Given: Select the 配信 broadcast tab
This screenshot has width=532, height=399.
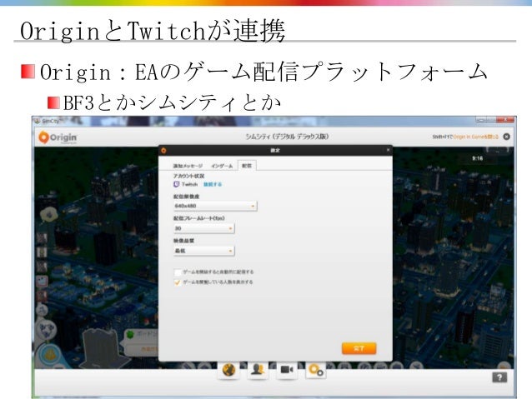Looking at the screenshot, I should click(247, 166).
